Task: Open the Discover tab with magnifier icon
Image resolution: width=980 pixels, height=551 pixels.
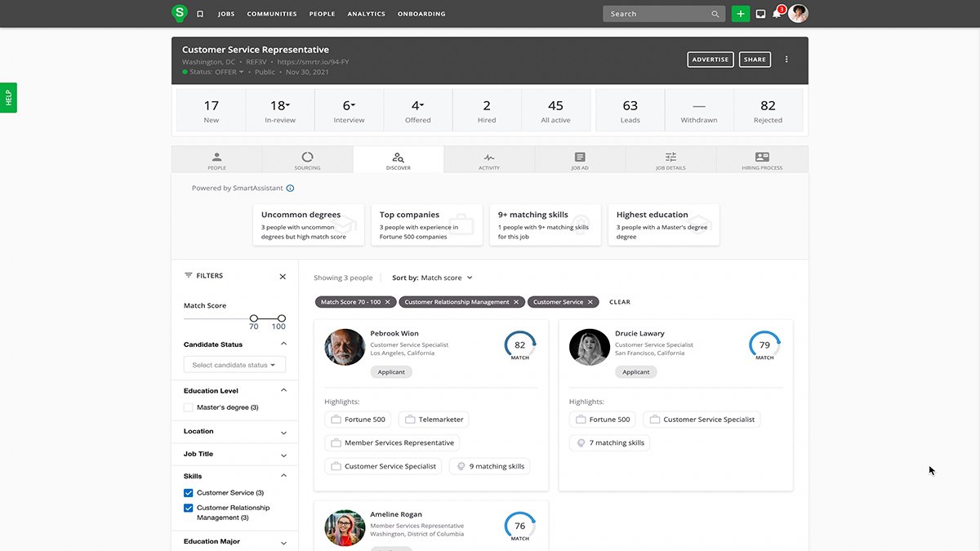Action: pyautogui.click(x=398, y=159)
